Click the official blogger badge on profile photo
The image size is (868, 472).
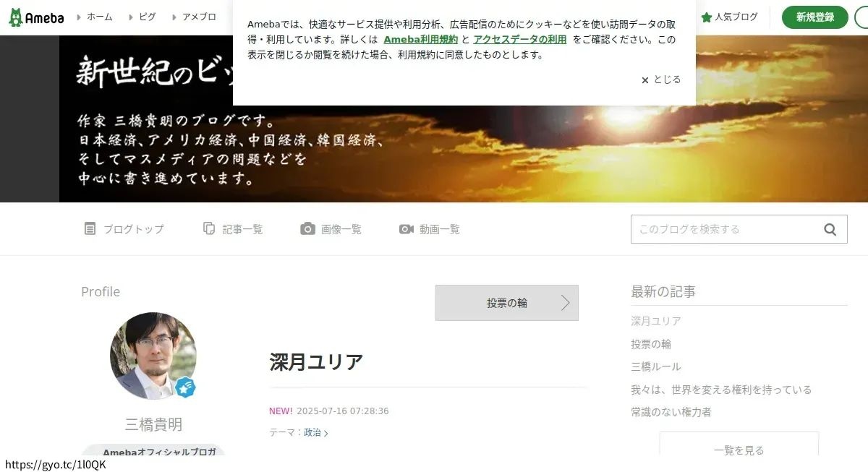(186, 387)
